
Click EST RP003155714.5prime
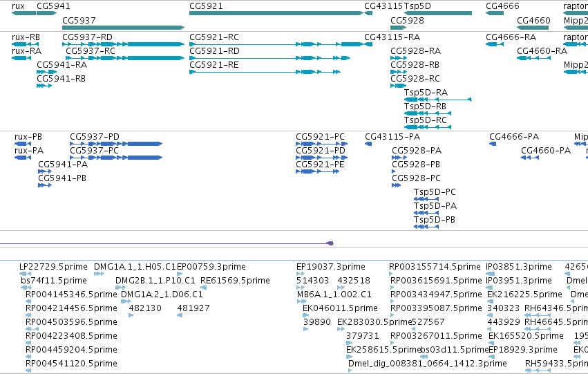391,274
